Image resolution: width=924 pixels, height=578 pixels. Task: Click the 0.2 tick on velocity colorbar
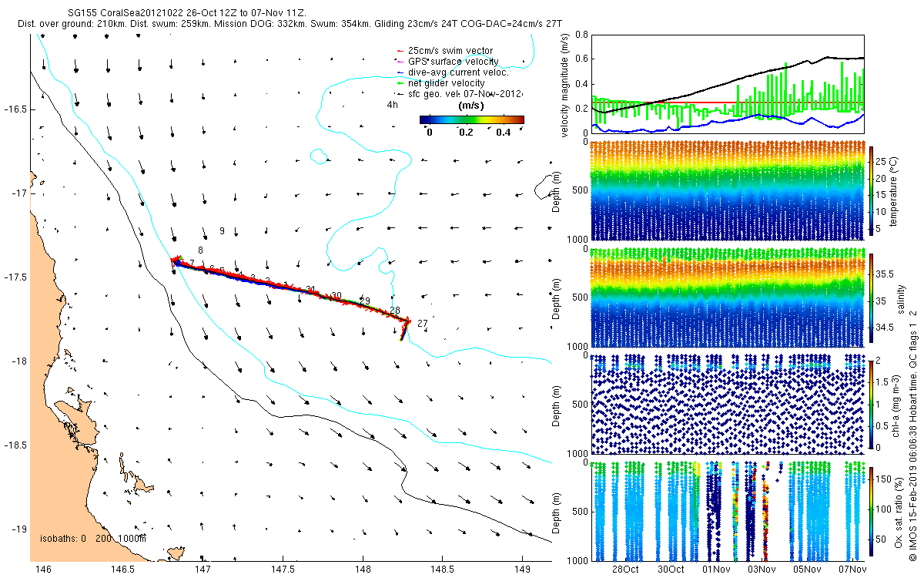point(468,133)
